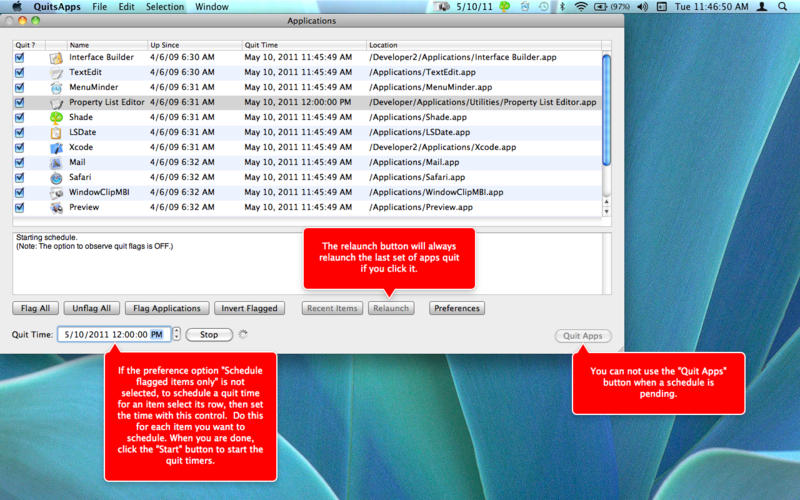Click the Unflag All button
Viewport: 800px width, 500px height.
point(91,308)
